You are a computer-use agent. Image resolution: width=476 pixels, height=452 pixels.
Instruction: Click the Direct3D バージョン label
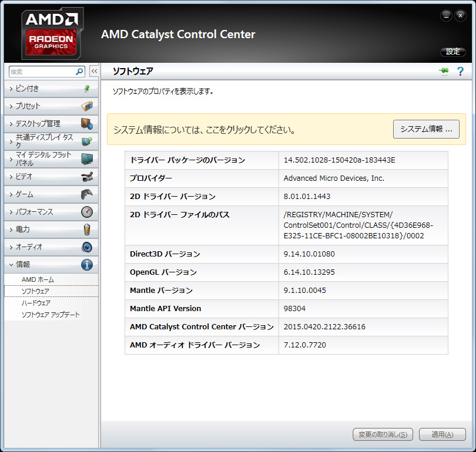(x=165, y=254)
